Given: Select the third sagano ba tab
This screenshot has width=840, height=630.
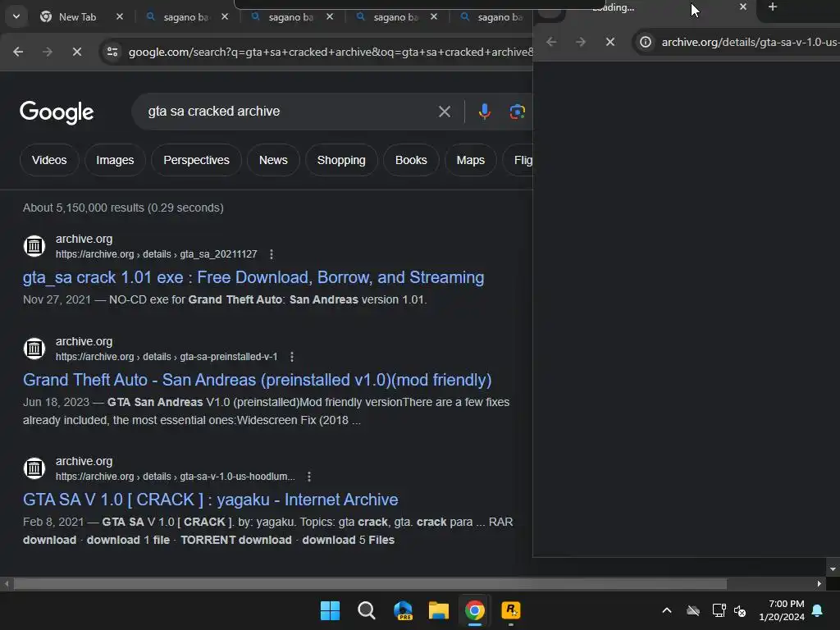Looking at the screenshot, I should pyautogui.click(x=396, y=17).
